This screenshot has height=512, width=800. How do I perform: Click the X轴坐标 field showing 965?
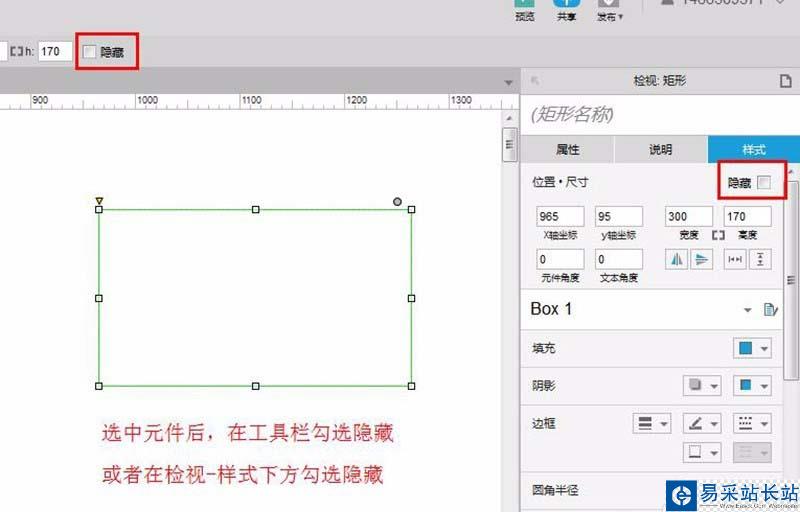pyautogui.click(x=560, y=216)
